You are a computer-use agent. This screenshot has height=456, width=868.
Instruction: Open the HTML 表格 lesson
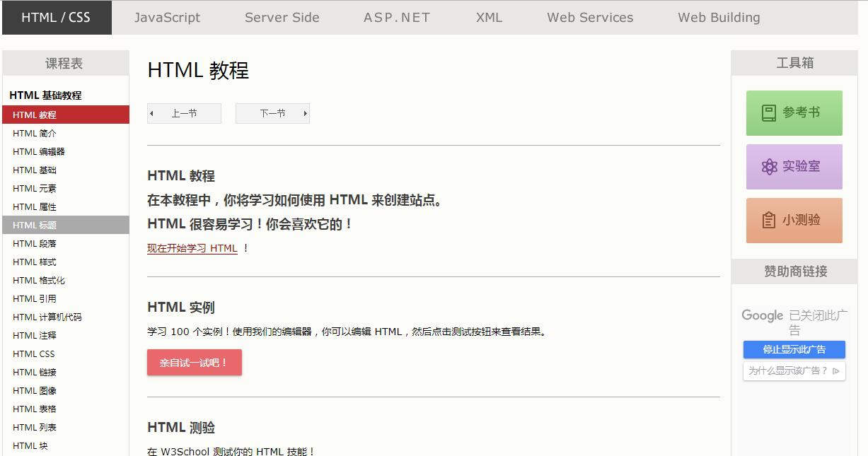(34, 409)
